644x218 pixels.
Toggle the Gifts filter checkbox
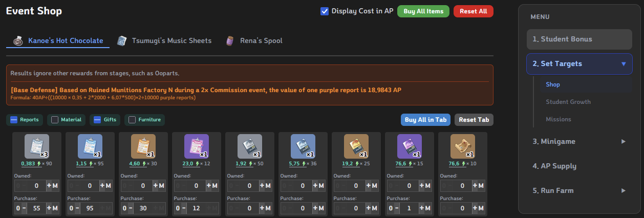(x=97, y=120)
